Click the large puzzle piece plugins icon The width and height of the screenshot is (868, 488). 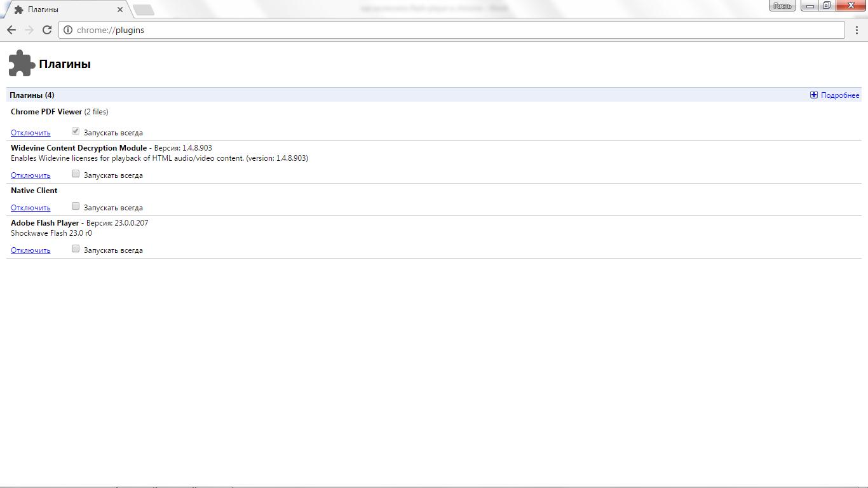point(22,64)
